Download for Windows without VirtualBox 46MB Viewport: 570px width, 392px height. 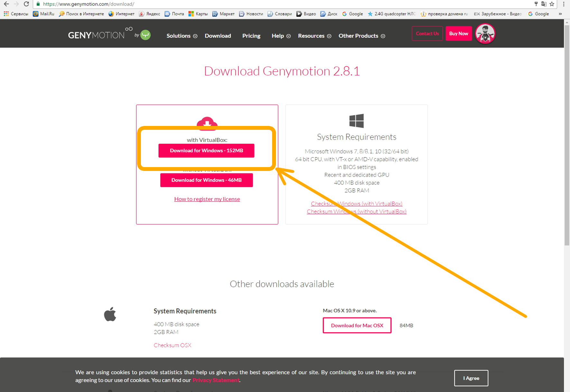[207, 180]
